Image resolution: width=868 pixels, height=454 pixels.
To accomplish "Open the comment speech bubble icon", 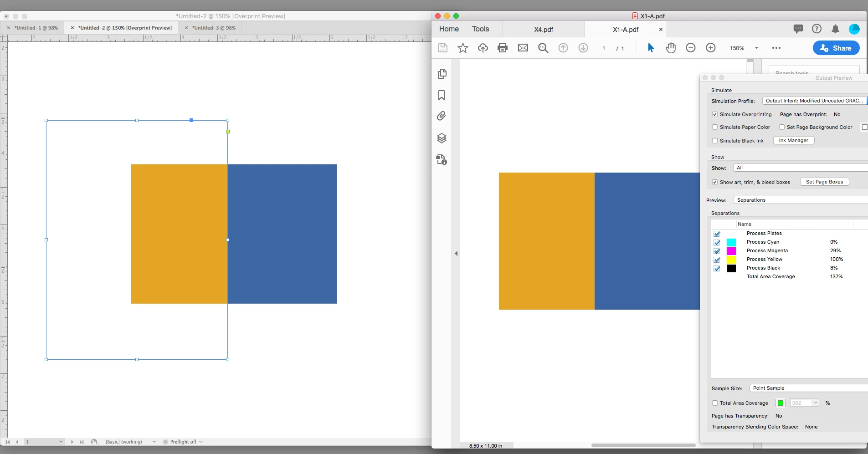I will pyautogui.click(x=798, y=29).
